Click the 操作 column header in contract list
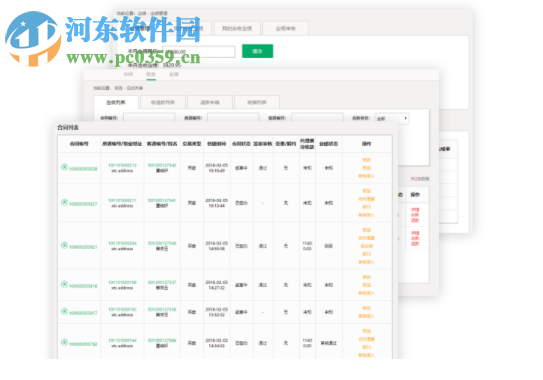This screenshot has width=543, height=380. 366,144
